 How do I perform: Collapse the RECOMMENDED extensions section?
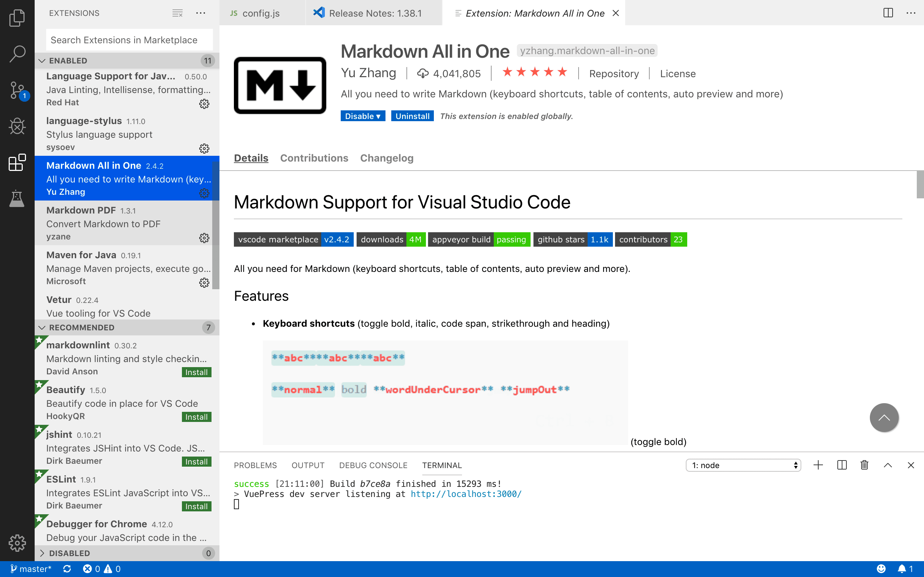pos(42,327)
